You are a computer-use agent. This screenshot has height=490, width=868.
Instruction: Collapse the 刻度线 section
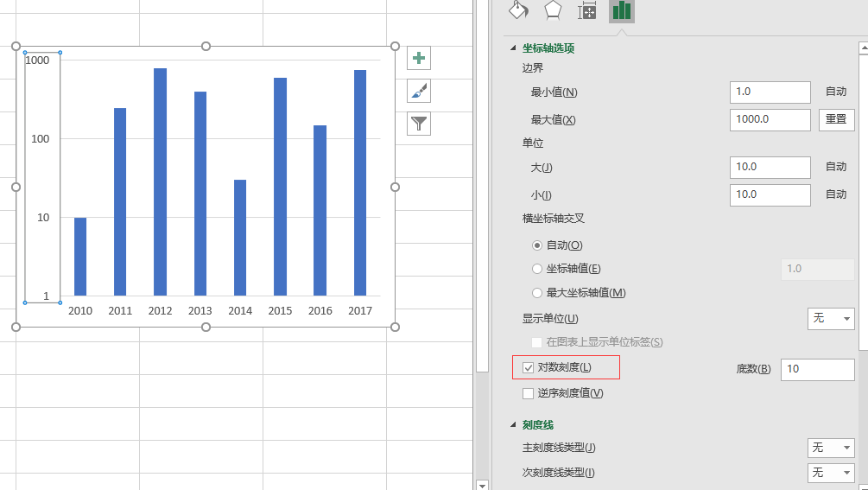[x=513, y=425]
